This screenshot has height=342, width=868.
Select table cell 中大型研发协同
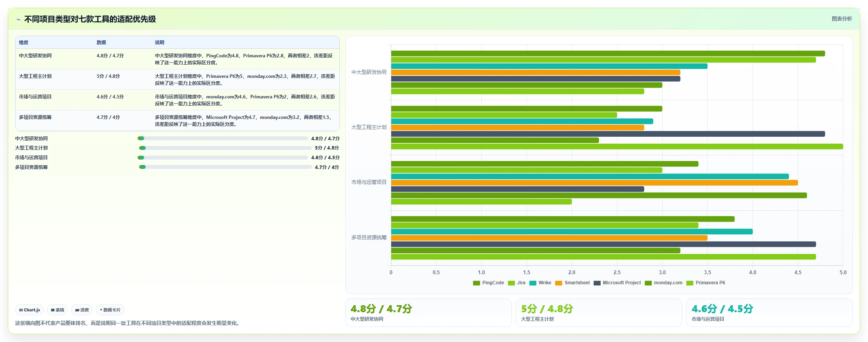[x=35, y=56]
